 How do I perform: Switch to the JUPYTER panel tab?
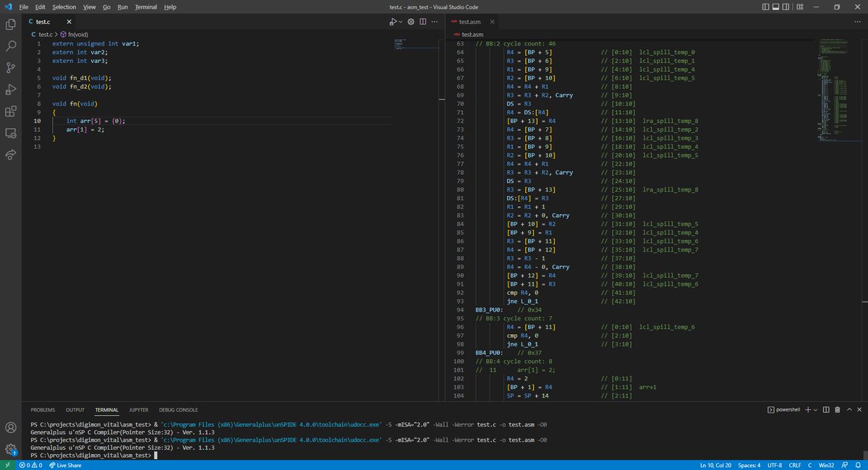tap(138, 410)
